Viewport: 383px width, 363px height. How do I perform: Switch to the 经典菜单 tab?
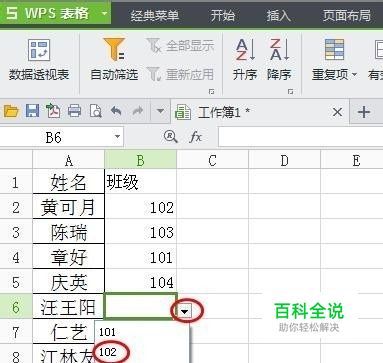[x=155, y=15]
